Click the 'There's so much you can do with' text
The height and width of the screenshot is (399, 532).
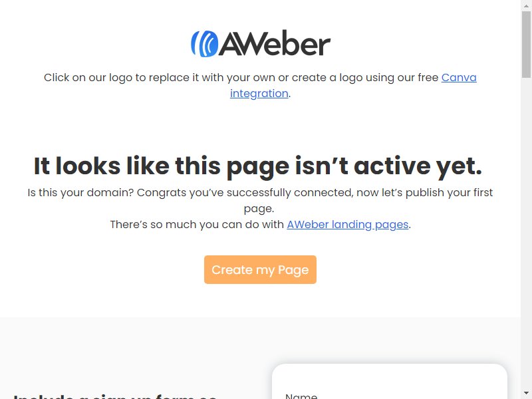197,224
